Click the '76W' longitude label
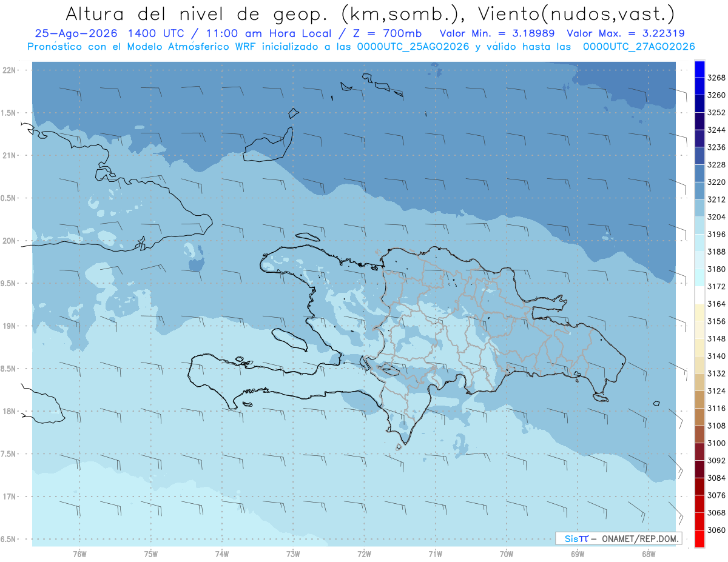 coord(79,554)
